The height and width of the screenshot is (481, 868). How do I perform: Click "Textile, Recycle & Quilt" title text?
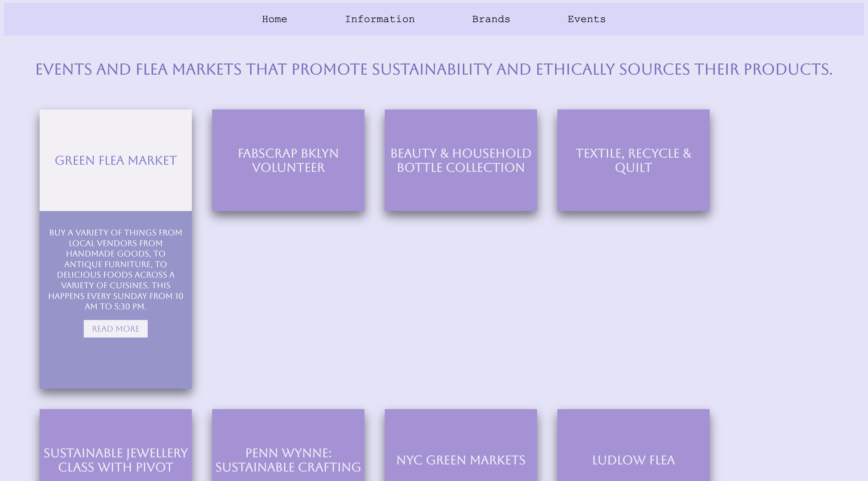[x=633, y=161]
